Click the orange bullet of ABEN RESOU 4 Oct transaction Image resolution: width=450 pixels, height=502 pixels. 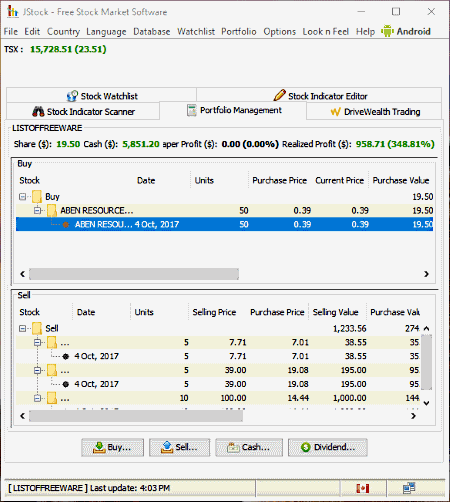click(x=66, y=225)
